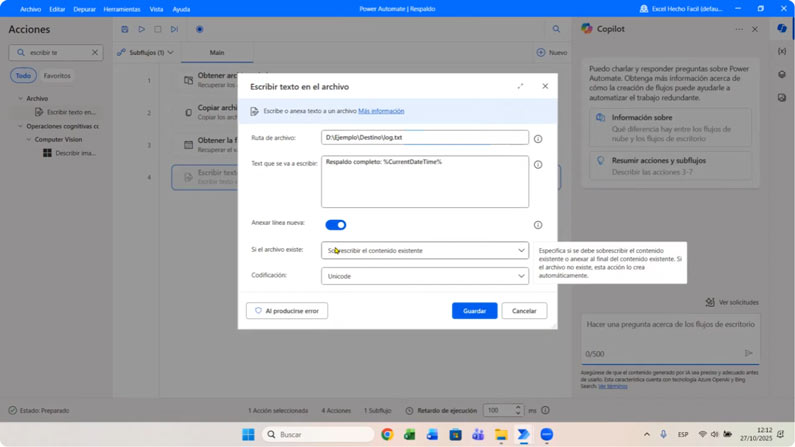Open Ver términos link in Copilot
Image resolution: width=795 pixels, height=447 pixels.
click(x=612, y=386)
